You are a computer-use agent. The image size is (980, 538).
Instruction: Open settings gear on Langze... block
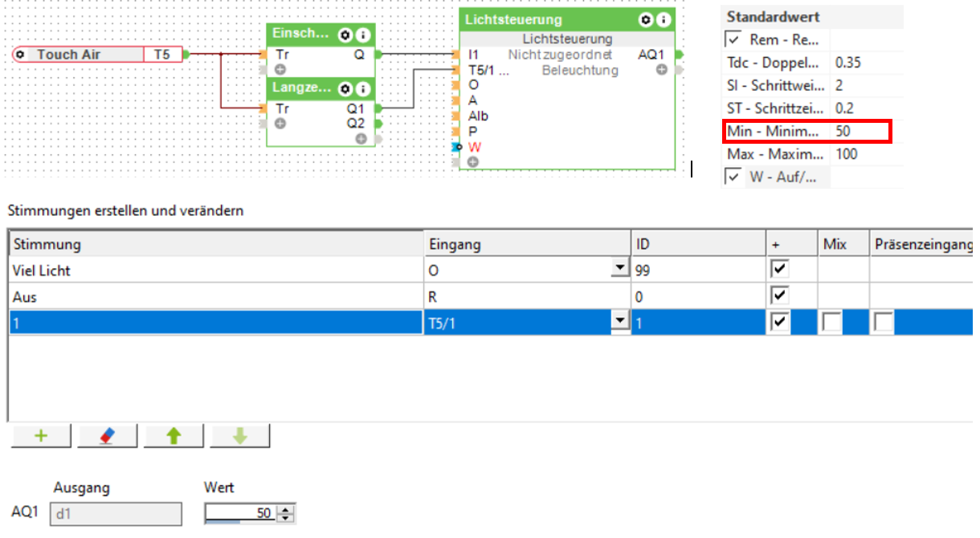pos(345,88)
